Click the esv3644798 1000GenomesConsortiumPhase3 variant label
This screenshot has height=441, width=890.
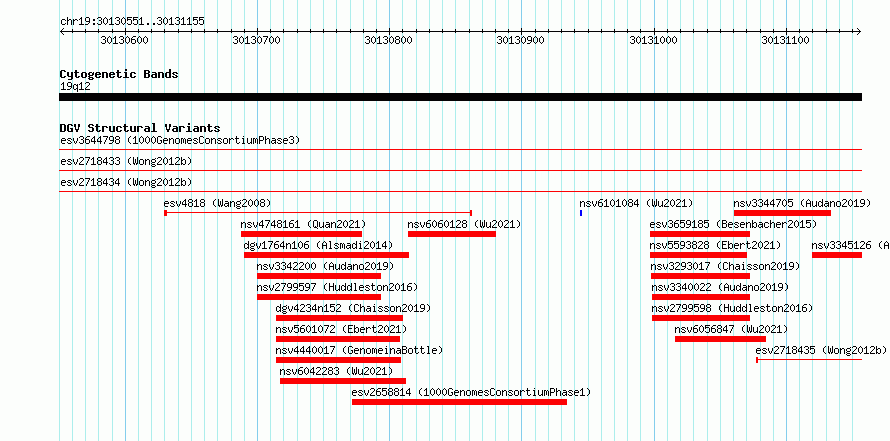[x=180, y=140]
